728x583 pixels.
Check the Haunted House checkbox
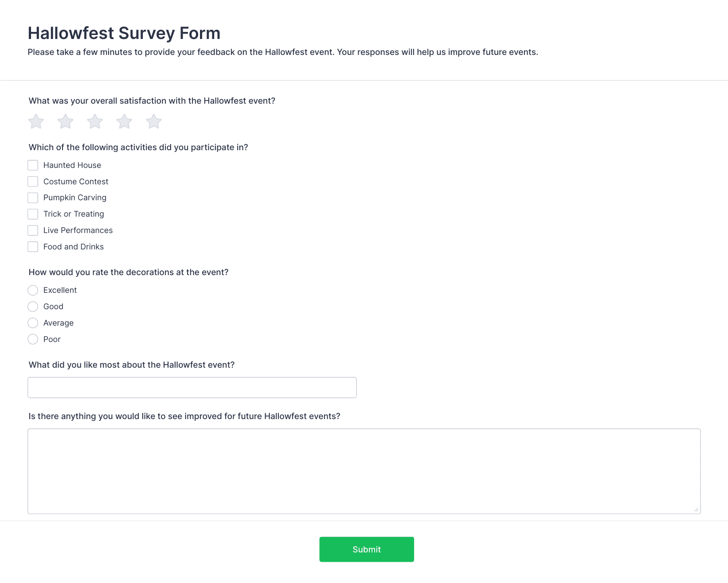[x=33, y=165]
